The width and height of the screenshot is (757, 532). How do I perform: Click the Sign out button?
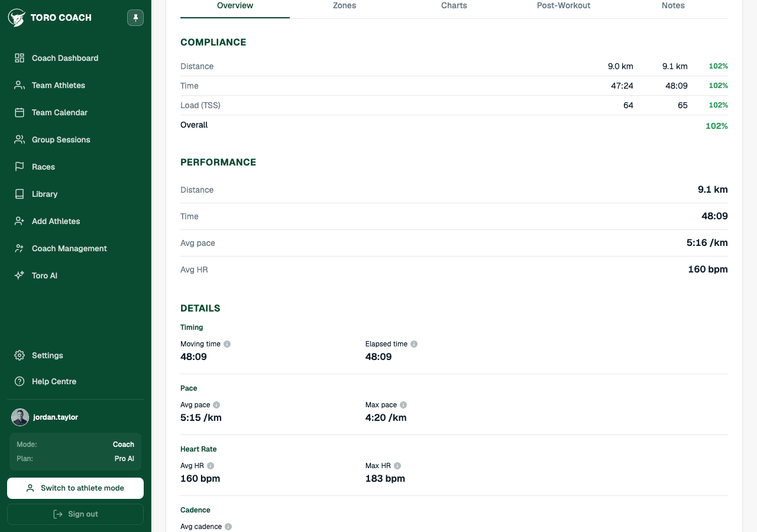click(x=76, y=514)
